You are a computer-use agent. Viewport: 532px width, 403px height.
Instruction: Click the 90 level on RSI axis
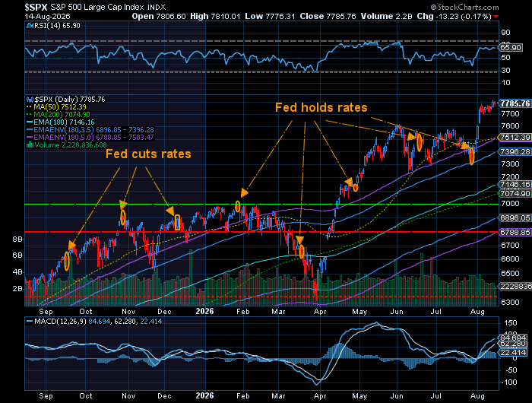[x=505, y=33]
